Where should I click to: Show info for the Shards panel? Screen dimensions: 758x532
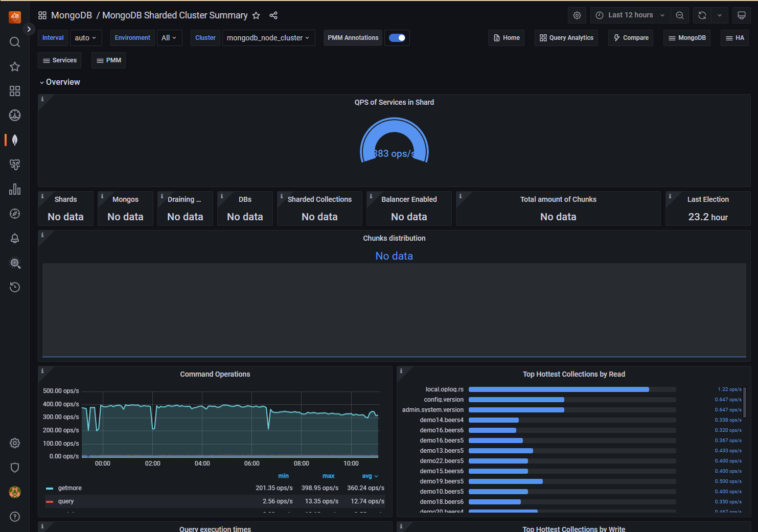42,196
